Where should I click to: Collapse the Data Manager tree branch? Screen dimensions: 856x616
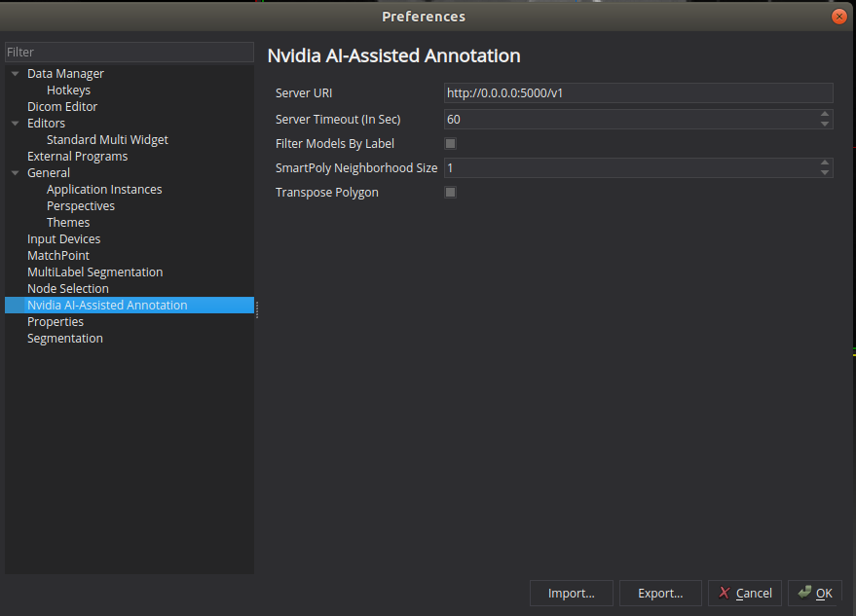(x=14, y=73)
